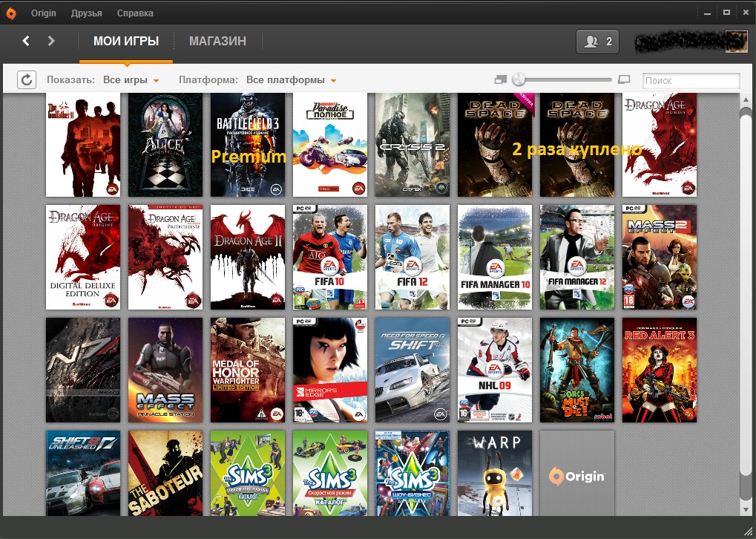This screenshot has width=756, height=539.
Task: Go forward with the right arrow
Action: click(51, 41)
